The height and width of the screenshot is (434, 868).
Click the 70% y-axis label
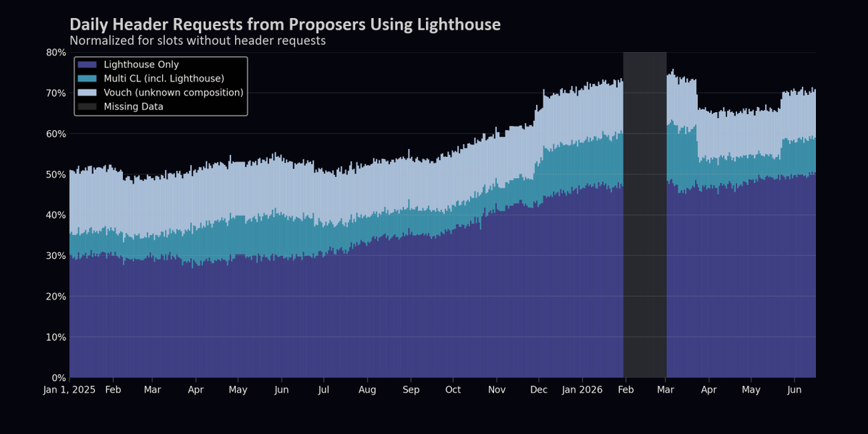[56, 93]
